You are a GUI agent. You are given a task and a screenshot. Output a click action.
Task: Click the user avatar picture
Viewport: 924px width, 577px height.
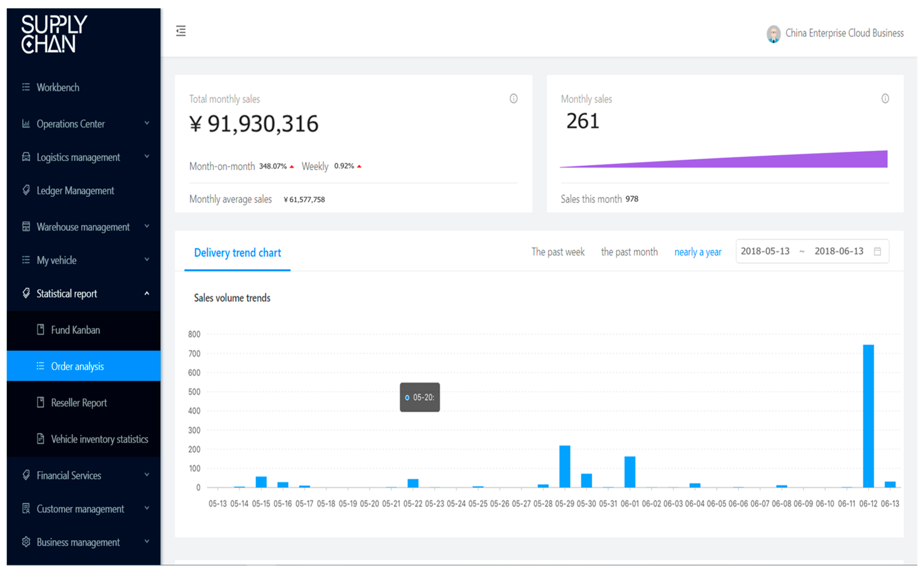(773, 34)
